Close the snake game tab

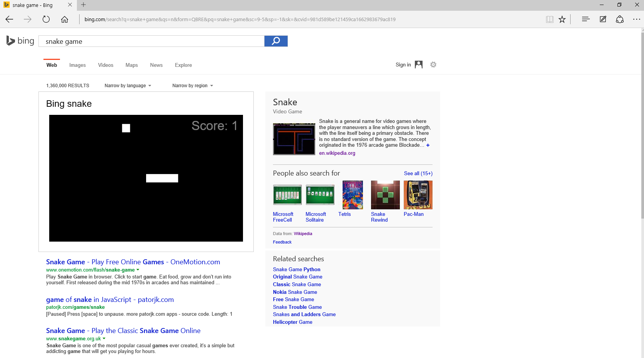pyautogui.click(x=70, y=5)
